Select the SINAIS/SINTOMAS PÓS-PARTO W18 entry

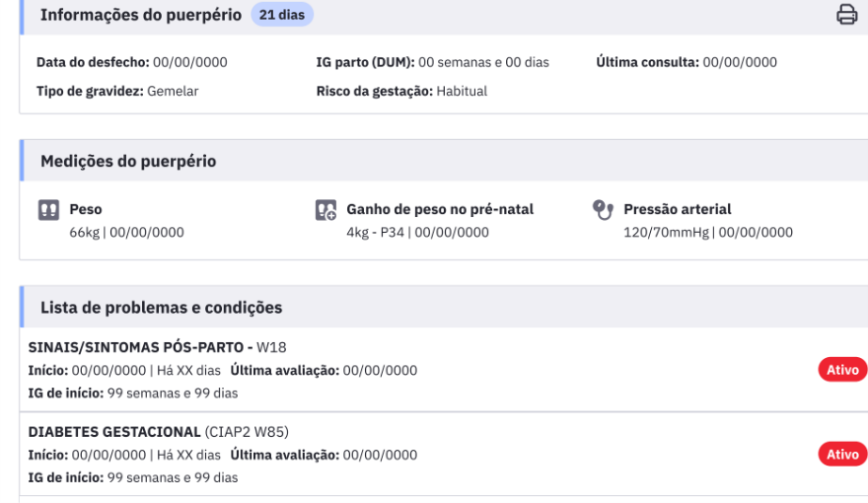(157, 347)
